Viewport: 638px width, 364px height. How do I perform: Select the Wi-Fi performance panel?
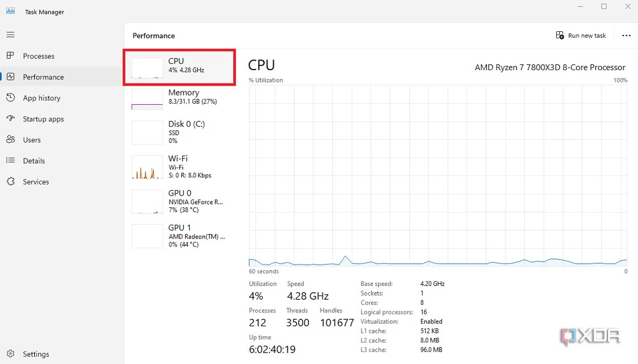pyautogui.click(x=181, y=166)
